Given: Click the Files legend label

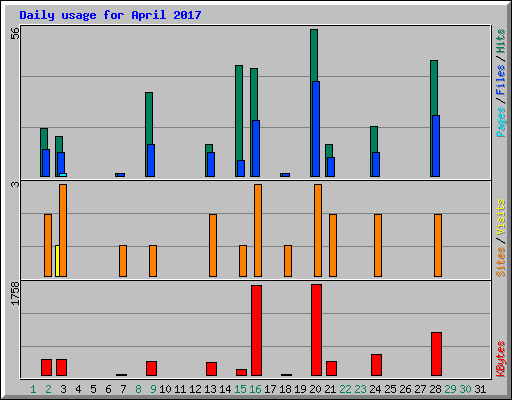Looking at the screenshot, I should pyautogui.click(x=500, y=79).
